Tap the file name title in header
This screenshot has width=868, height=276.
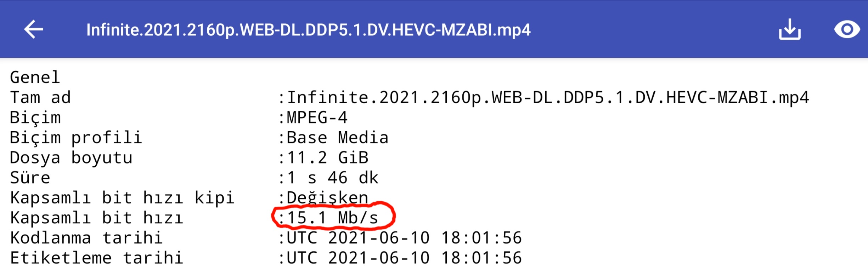[x=308, y=30]
